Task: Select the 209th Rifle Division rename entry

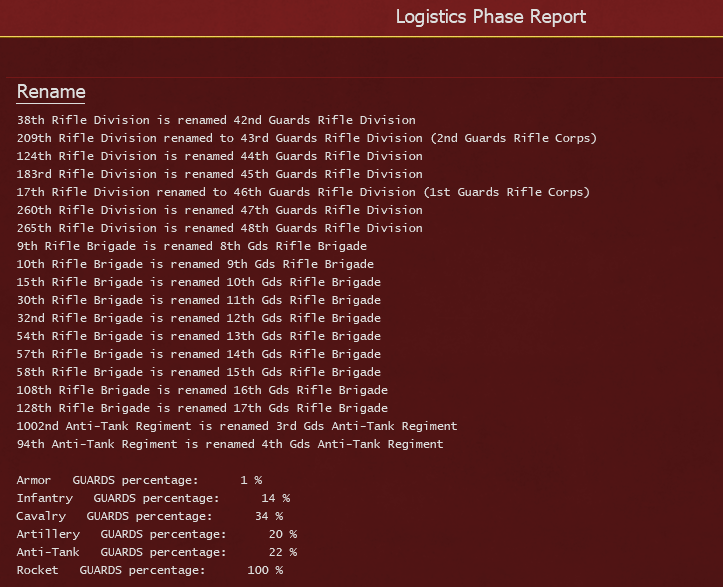Action: click(307, 138)
